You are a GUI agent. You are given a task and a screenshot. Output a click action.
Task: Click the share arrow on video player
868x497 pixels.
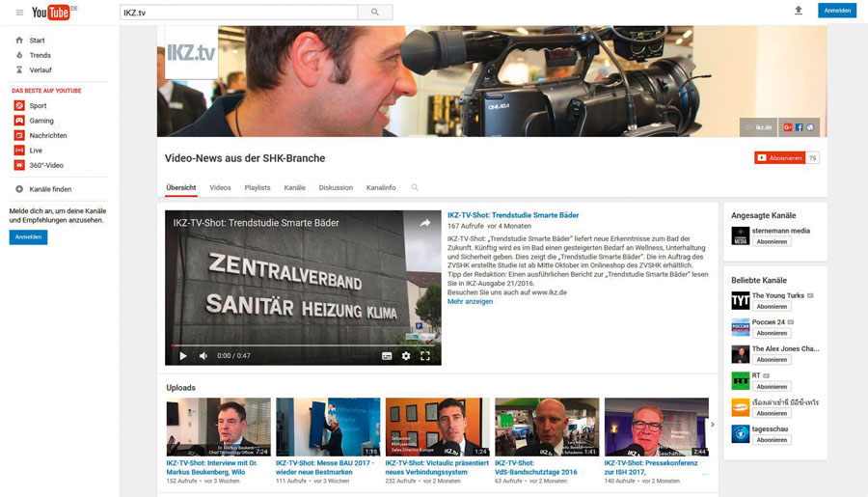click(x=424, y=223)
